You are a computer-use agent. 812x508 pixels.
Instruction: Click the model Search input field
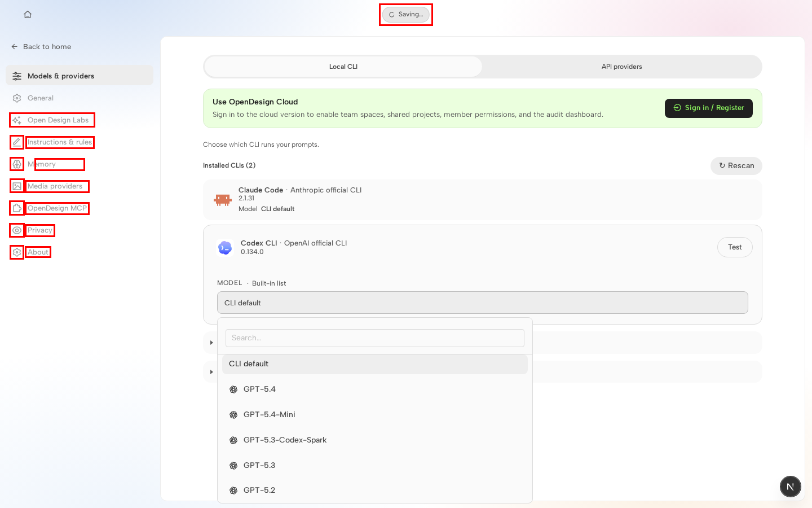point(375,338)
